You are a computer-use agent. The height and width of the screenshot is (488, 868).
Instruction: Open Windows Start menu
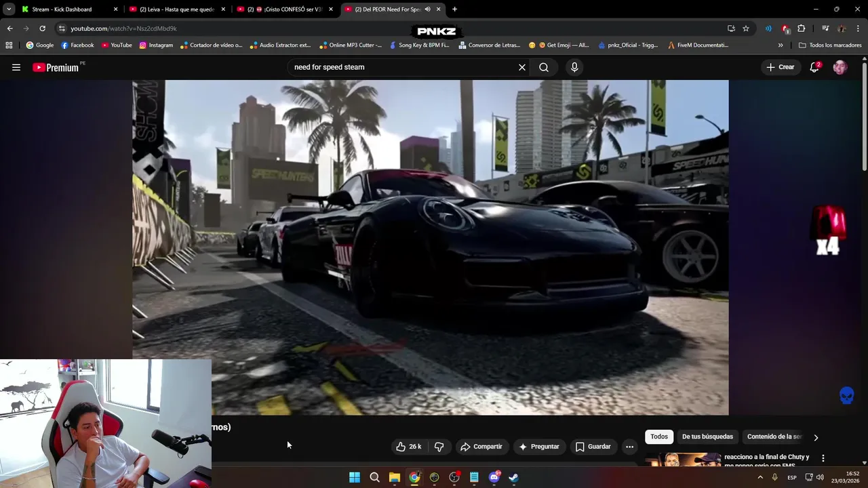(355, 477)
